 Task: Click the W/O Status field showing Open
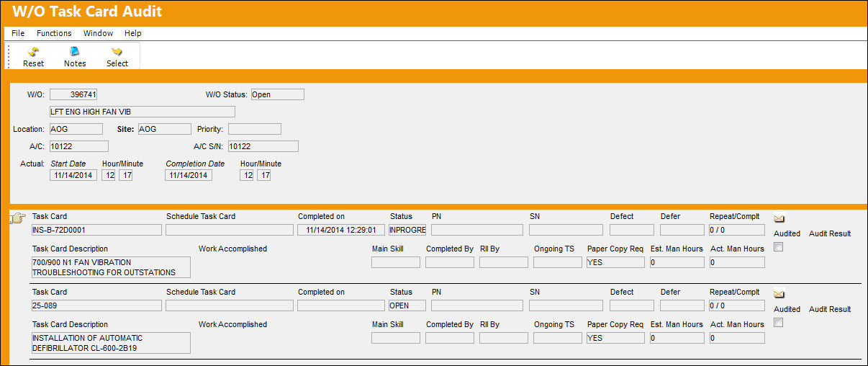coord(277,94)
